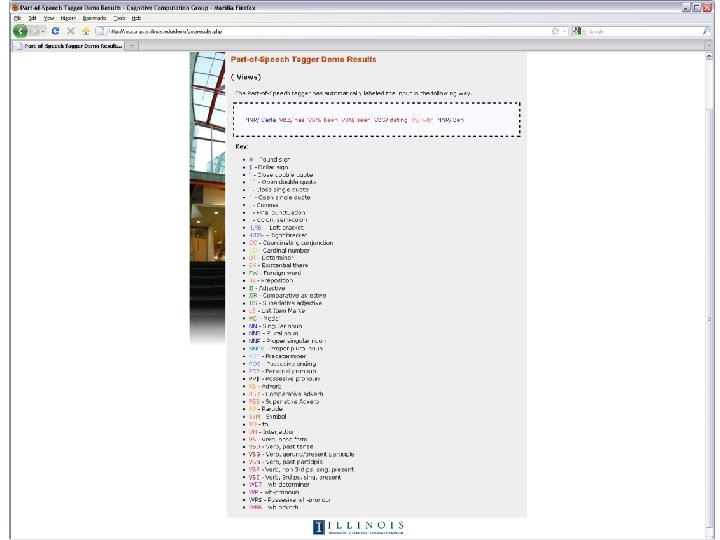Click the 'Personal pronoun' key entry
The image size is (720, 540).
282,371
